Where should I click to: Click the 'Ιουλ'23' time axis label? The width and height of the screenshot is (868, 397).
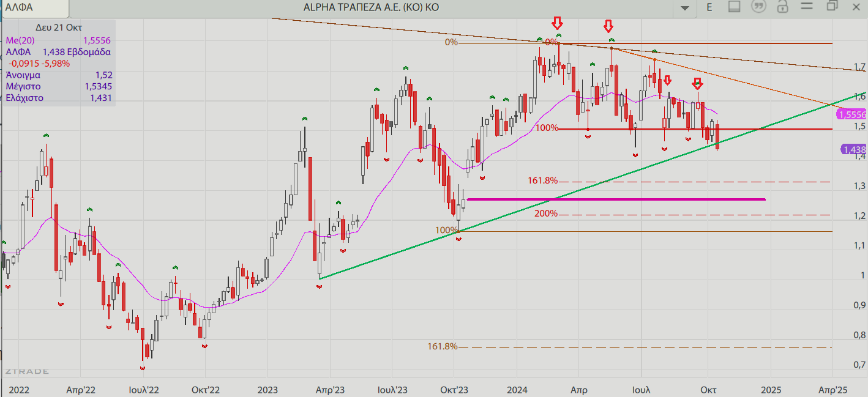[x=392, y=390]
